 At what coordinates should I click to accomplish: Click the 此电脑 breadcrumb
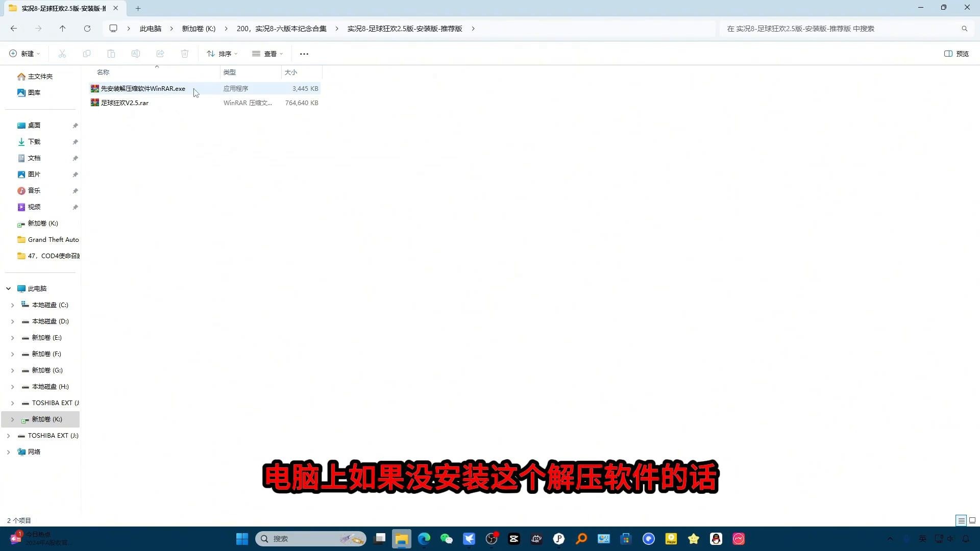click(x=151, y=29)
